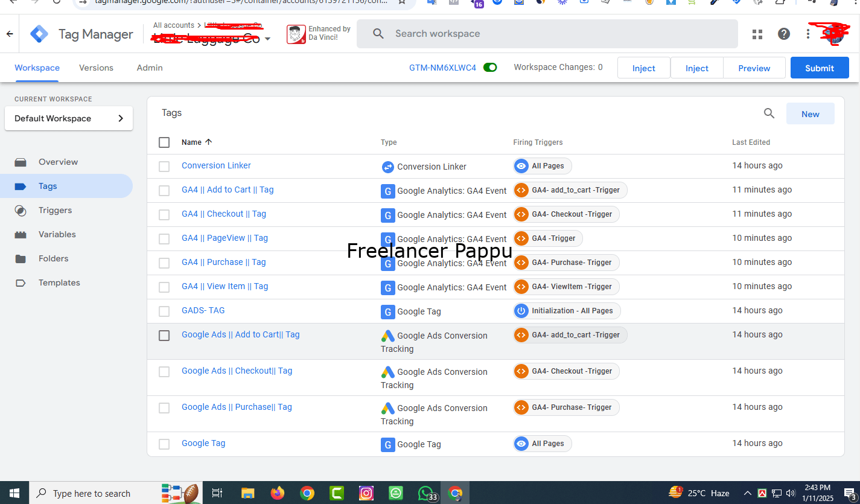This screenshot has width=860, height=504.
Task: Click the search icon in workspace search bar
Action: pos(378,34)
